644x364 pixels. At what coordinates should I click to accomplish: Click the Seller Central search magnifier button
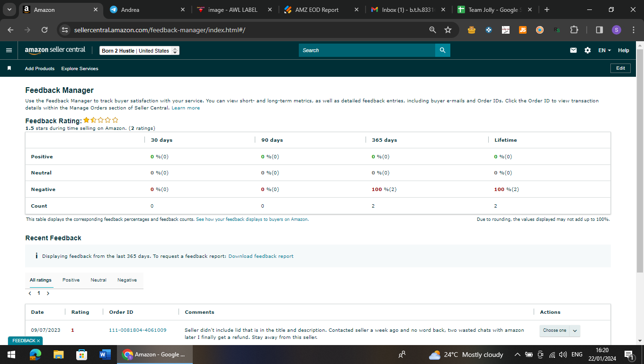tap(442, 50)
